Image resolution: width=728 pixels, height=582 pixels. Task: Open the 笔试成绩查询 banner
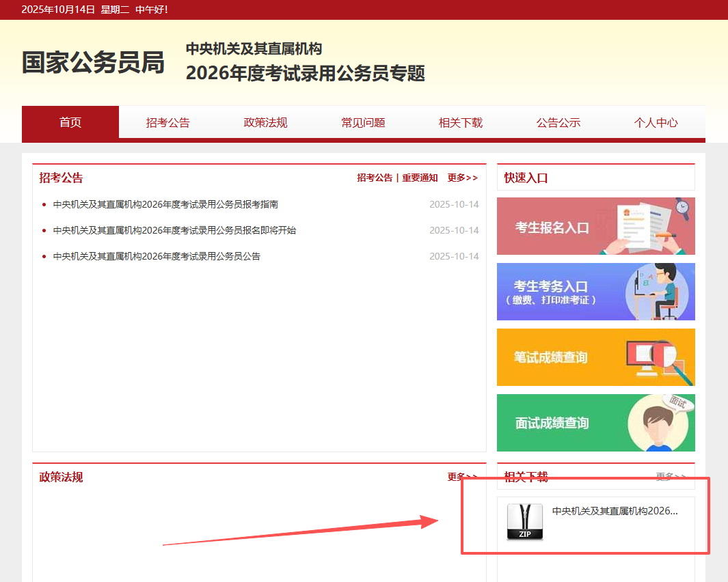595,357
